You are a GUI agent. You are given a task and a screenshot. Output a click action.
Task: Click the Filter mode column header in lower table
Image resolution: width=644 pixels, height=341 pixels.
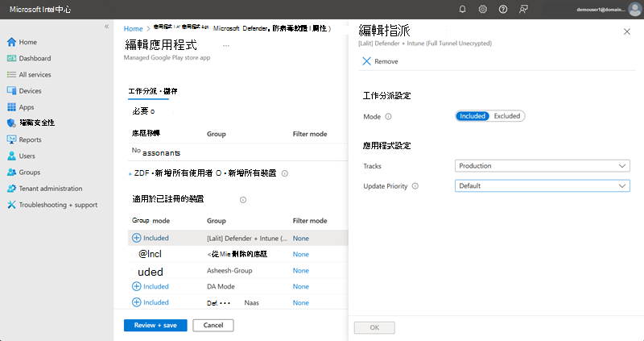310,221
